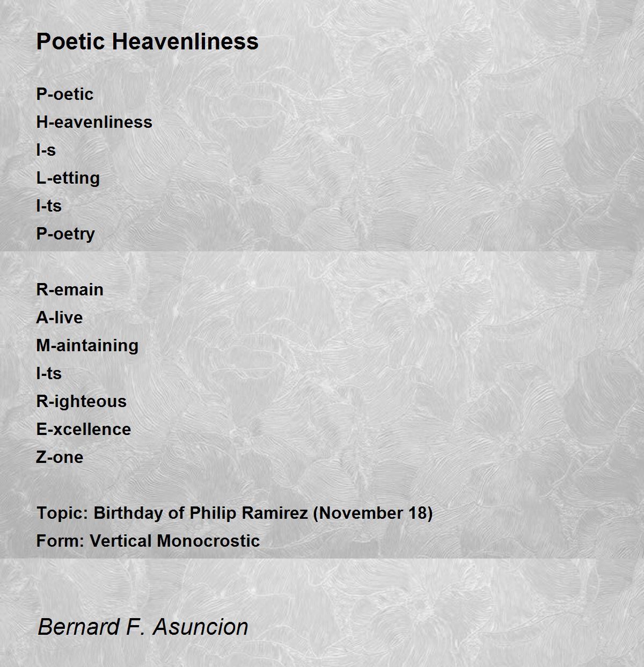Select the line H-eavenliness
The height and width of the screenshot is (667, 644).
(94, 122)
